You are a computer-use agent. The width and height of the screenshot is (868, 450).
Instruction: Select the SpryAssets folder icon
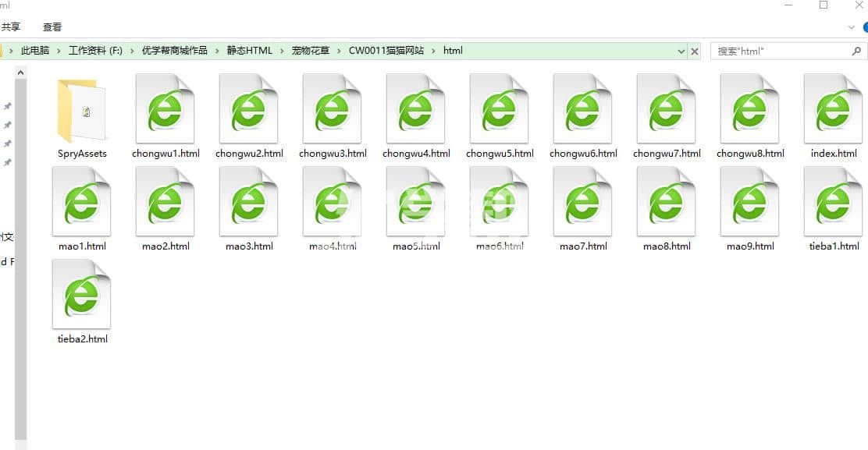pyautogui.click(x=81, y=110)
